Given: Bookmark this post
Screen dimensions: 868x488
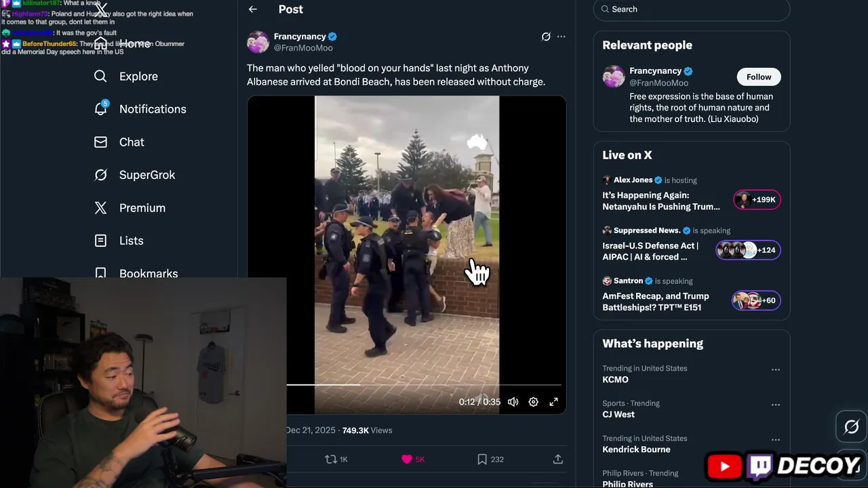Looking at the screenshot, I should [x=482, y=460].
